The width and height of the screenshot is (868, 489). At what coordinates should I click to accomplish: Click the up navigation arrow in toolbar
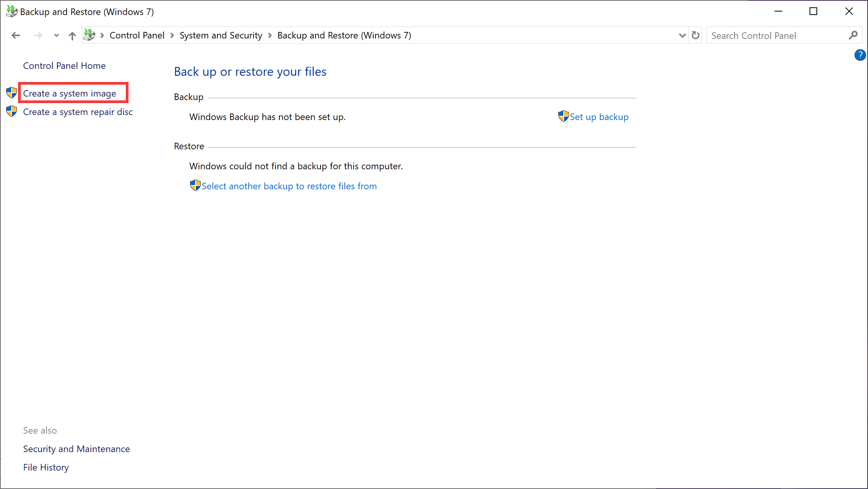(72, 35)
